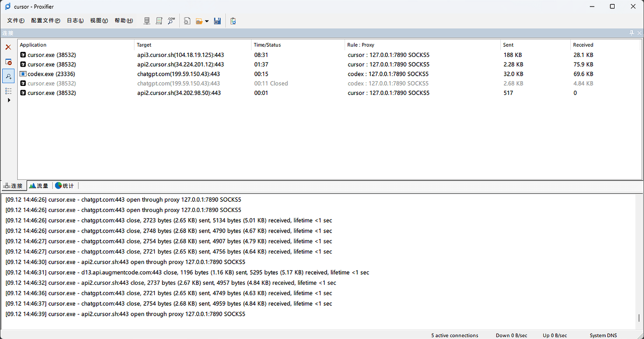The height and width of the screenshot is (339, 644).
Task: Select the api2.cursor.sh(34.202.98.50):443 target
Action: click(x=179, y=93)
